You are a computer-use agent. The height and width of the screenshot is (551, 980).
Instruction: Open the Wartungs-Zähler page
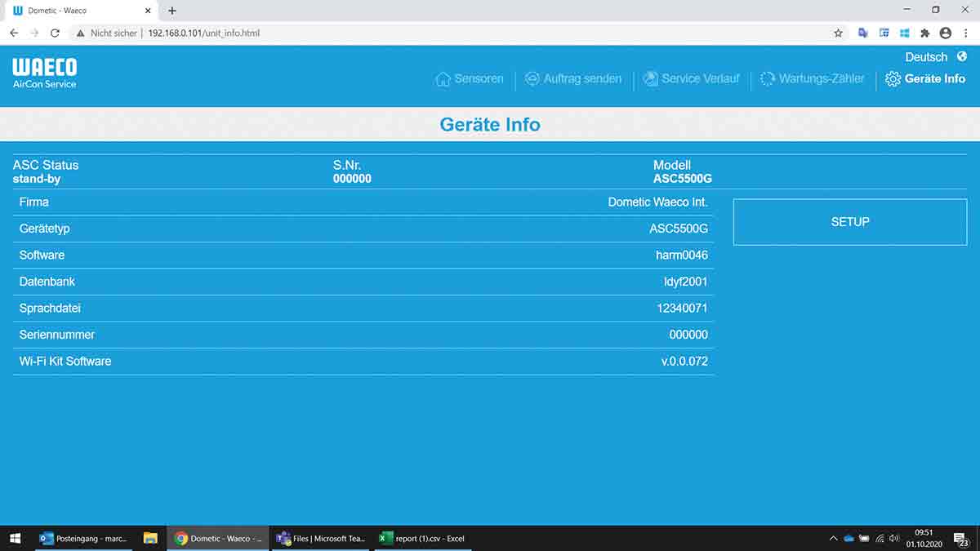[x=812, y=79]
